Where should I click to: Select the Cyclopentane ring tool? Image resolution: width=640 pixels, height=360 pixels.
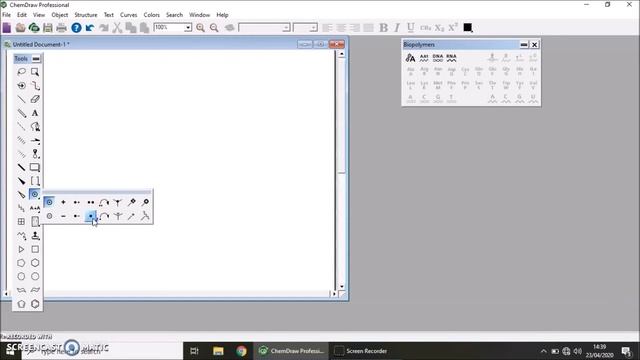coord(21,263)
